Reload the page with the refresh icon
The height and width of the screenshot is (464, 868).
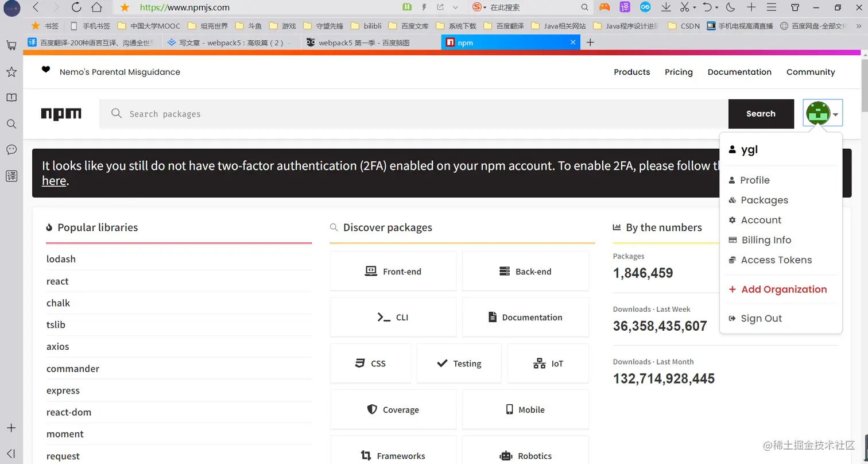point(76,7)
